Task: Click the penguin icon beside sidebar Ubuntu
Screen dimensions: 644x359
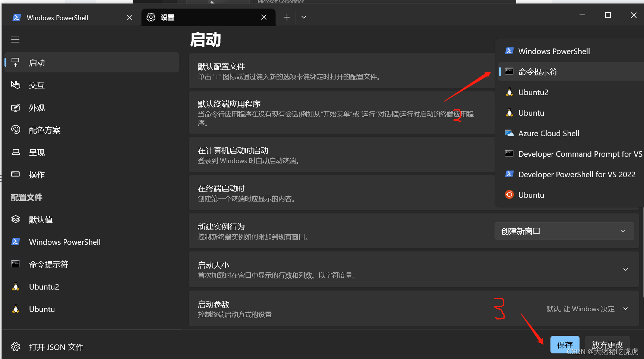Action: [x=15, y=309]
